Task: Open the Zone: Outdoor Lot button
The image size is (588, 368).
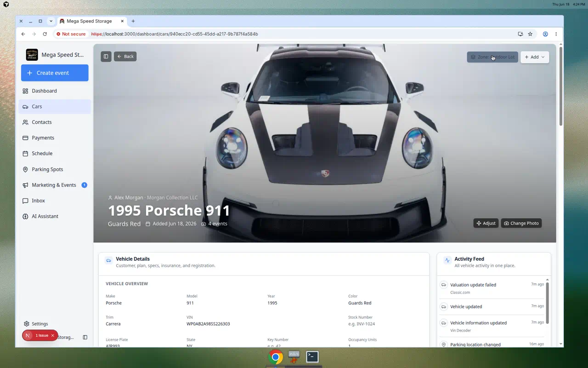Action: tap(492, 57)
